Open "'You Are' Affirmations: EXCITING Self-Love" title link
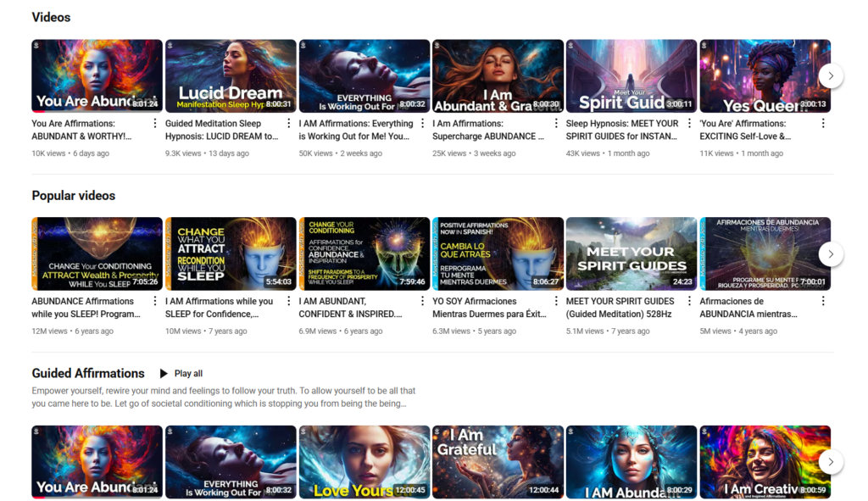Viewport: 868px width, 501px height. pos(745,130)
